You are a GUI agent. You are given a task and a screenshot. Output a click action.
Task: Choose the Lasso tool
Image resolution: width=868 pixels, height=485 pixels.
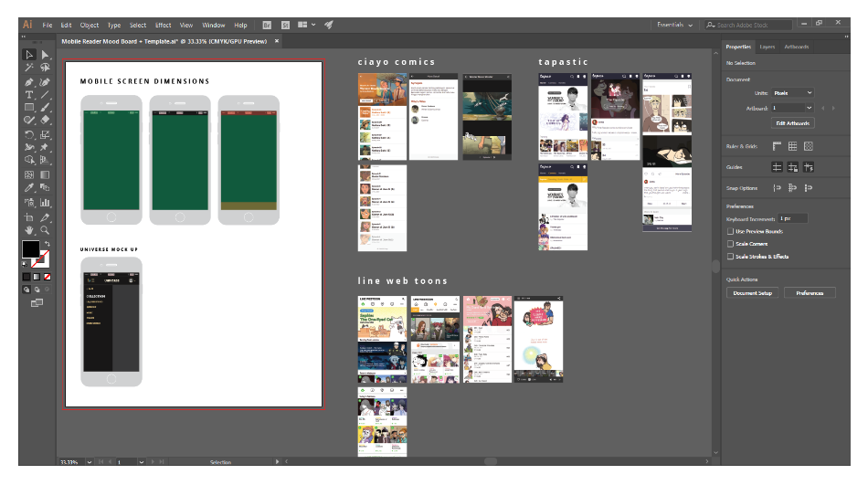point(45,68)
